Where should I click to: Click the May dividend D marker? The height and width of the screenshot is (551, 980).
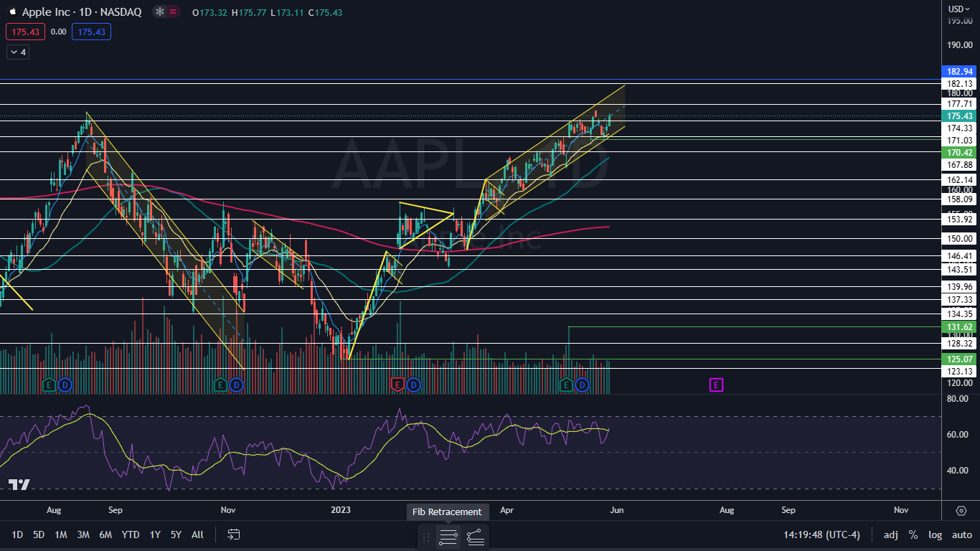point(582,385)
